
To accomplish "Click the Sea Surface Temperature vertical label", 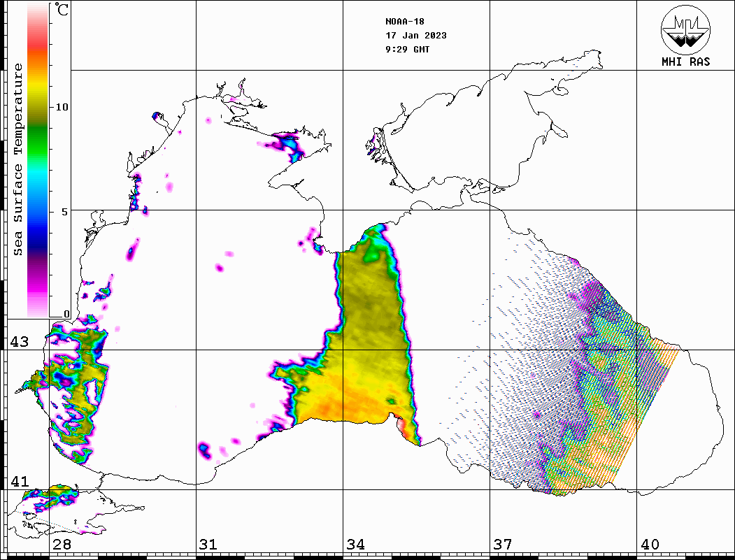I will [18, 159].
